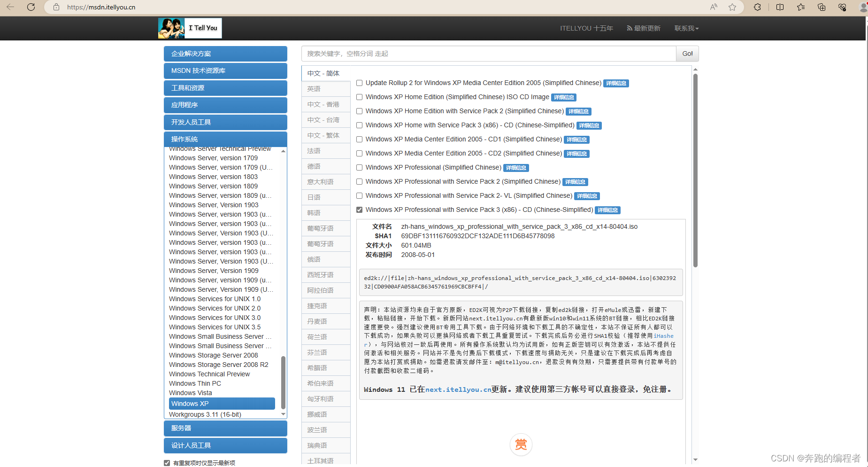
Task: Switch to the 英语 language tab
Action: coord(326,89)
